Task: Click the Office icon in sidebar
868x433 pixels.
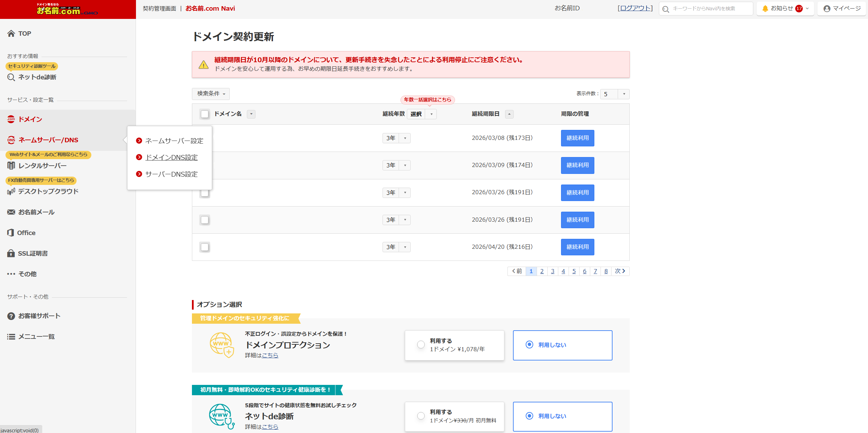Action: point(11,233)
